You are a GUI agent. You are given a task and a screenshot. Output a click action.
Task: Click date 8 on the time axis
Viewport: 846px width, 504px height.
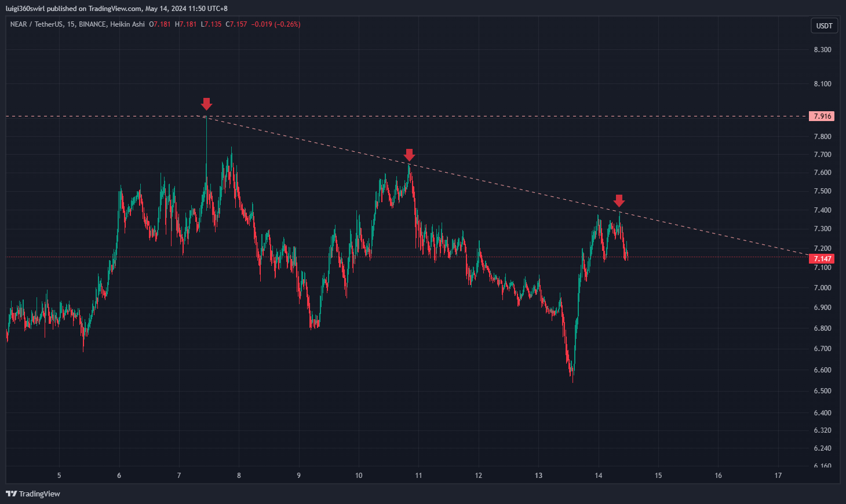pos(239,476)
